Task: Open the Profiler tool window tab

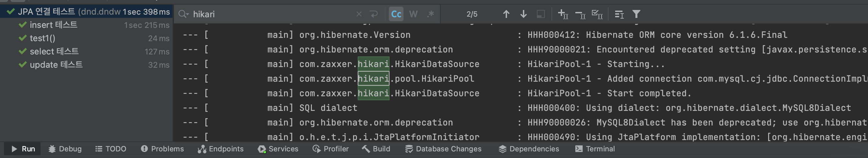Action: pyautogui.click(x=330, y=149)
